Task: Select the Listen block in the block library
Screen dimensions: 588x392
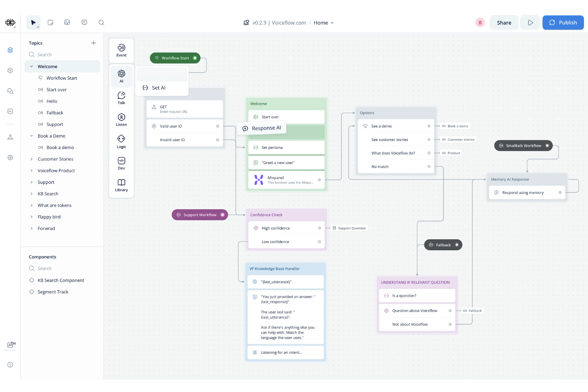Action: click(x=121, y=119)
